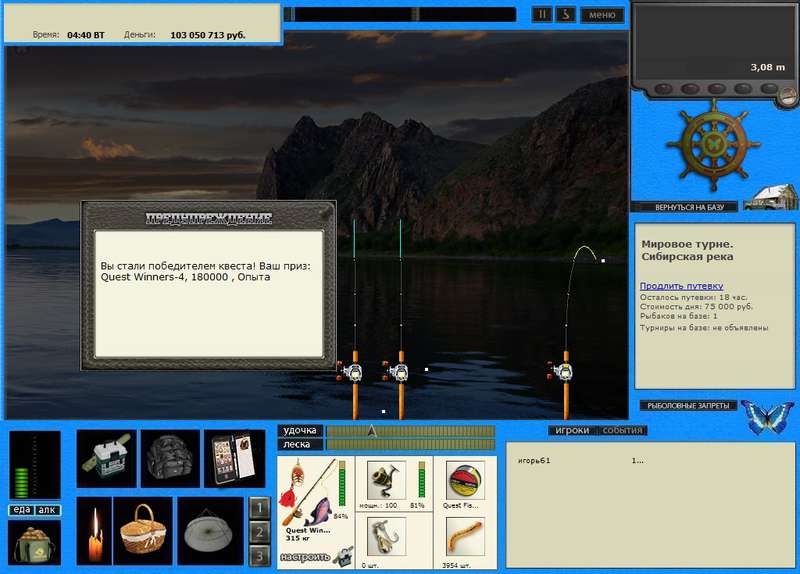Select the fishing reel item

coord(385,481)
